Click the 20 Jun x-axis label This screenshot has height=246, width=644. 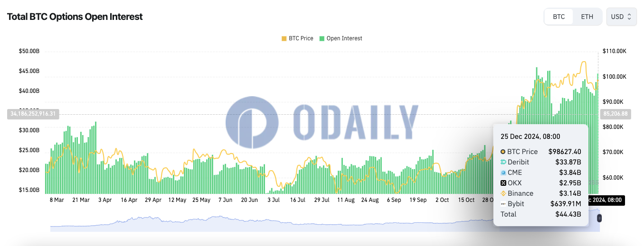pos(249,200)
